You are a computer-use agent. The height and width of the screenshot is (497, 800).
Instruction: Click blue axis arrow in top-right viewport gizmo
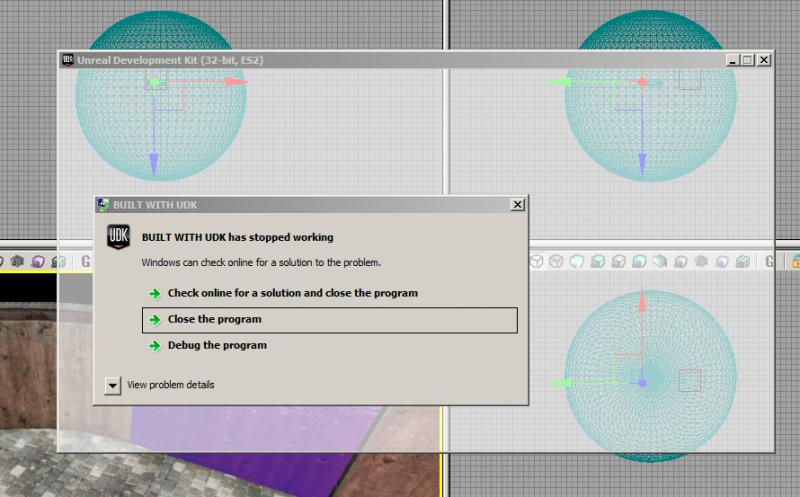click(x=642, y=165)
